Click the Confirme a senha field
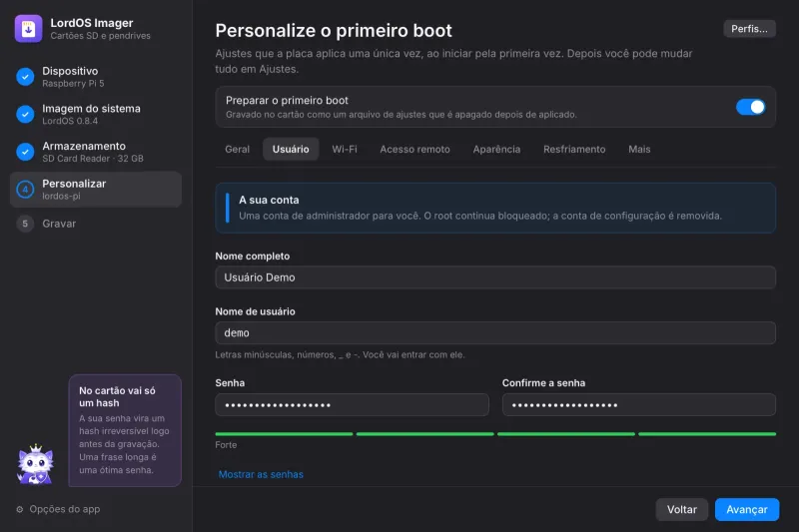 (x=639, y=405)
